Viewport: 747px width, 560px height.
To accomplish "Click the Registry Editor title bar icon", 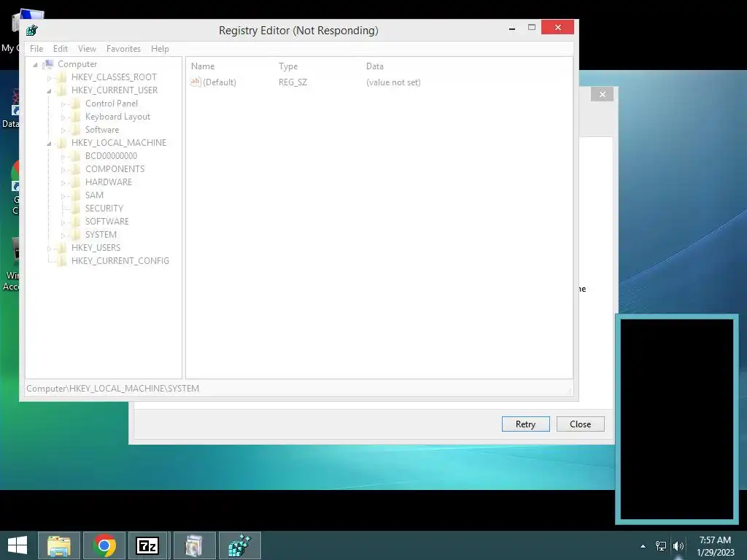I will (32, 31).
